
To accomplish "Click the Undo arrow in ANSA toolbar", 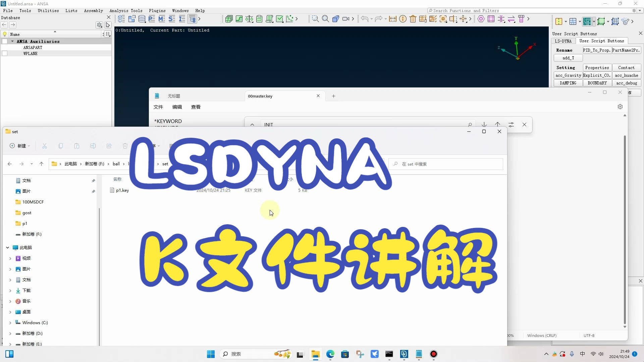I will (x=365, y=19).
